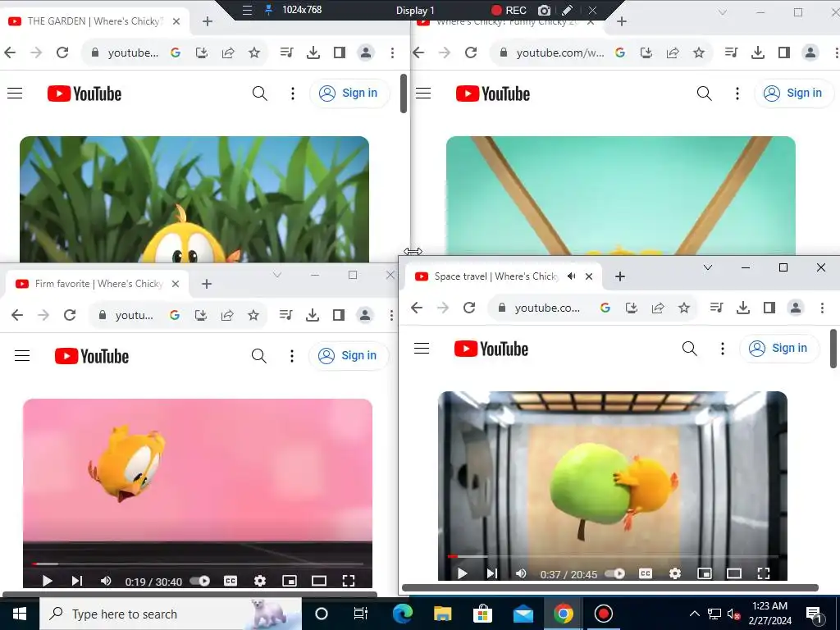840x630 pixels.
Task: Toggle autoplay in Space travel player
Action: 615,573
